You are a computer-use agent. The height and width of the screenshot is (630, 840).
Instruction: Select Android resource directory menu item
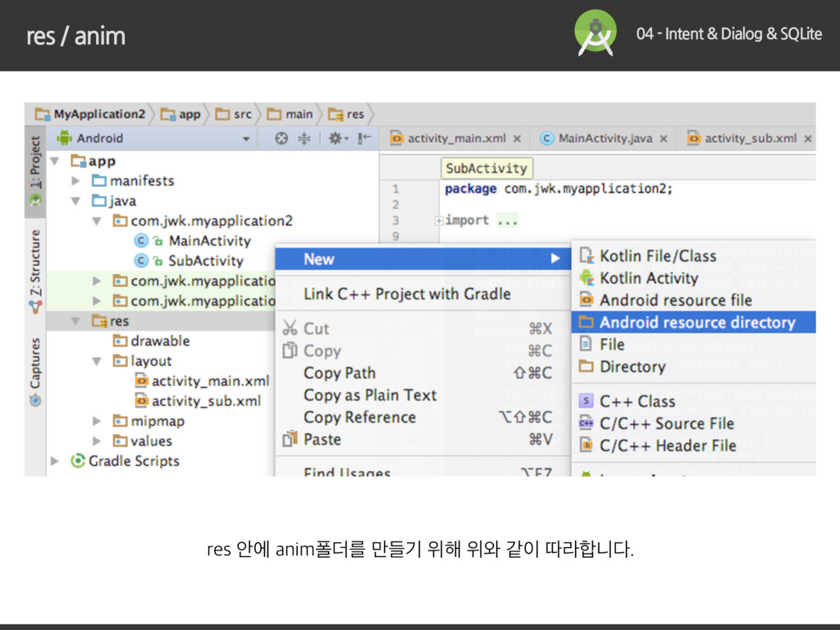click(696, 322)
